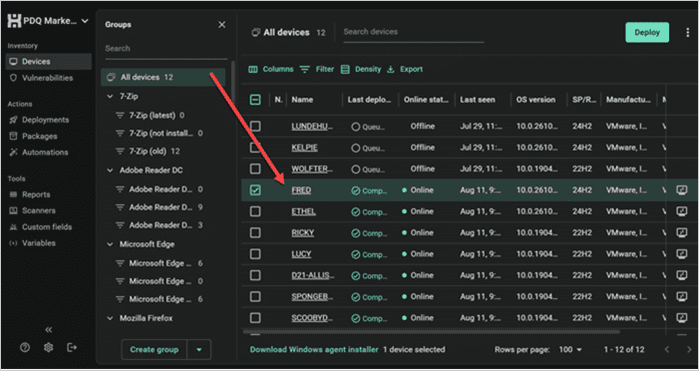
Task: Open Scanners in the sidebar
Action: point(33,210)
